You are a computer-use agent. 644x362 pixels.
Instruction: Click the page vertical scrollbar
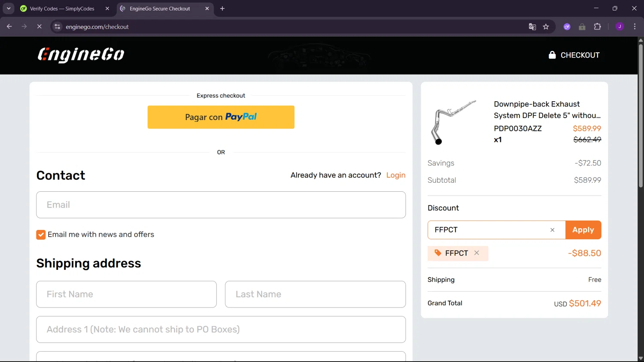point(641,116)
